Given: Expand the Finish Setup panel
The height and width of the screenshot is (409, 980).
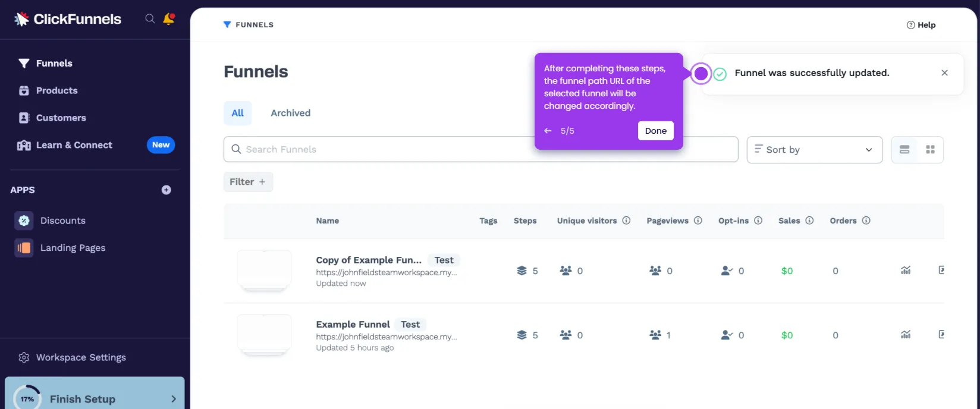Looking at the screenshot, I should coord(95,394).
